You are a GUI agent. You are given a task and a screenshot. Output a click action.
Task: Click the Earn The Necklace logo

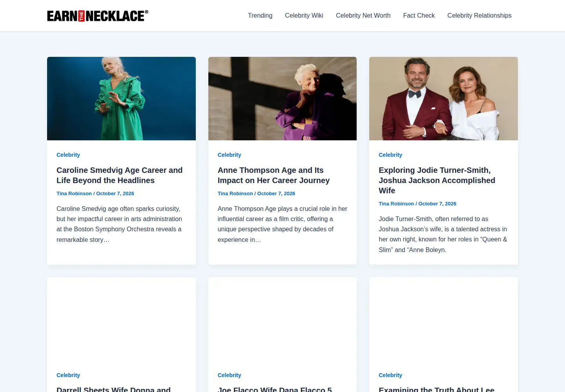[x=98, y=16]
